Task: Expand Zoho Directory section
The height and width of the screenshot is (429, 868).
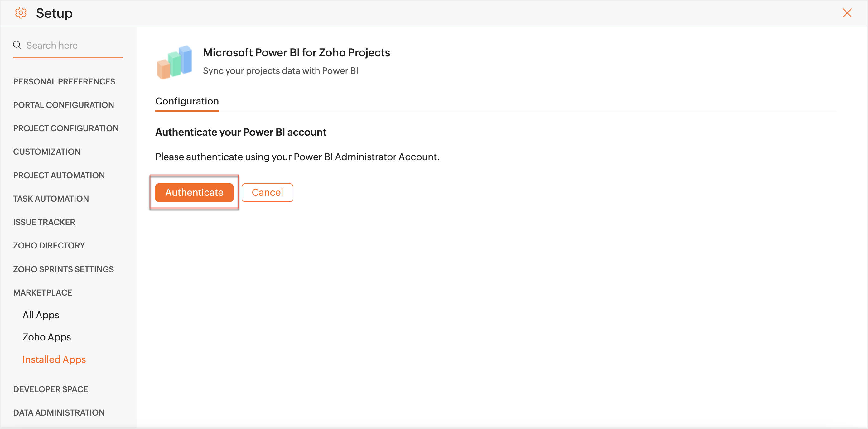Action: click(x=49, y=245)
